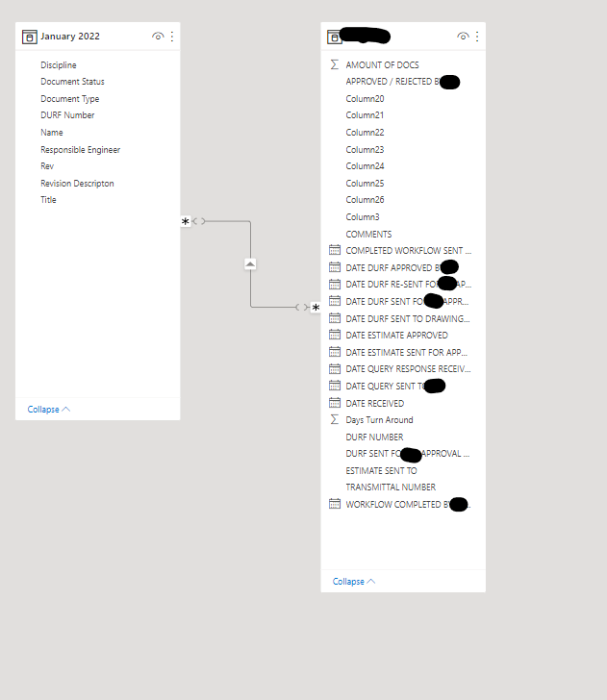Click calendar icon of COMPLETED WORKFLOW SENT
The height and width of the screenshot is (700, 607).
click(x=335, y=250)
